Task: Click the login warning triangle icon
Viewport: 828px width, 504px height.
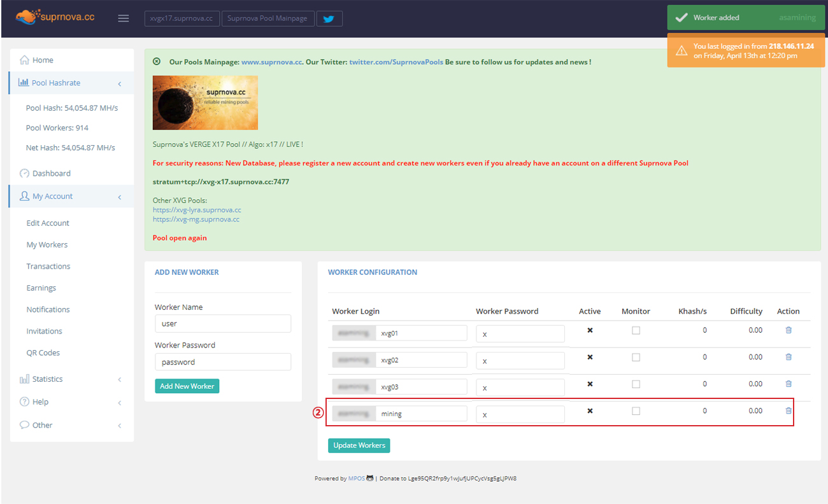Action: [x=682, y=51]
